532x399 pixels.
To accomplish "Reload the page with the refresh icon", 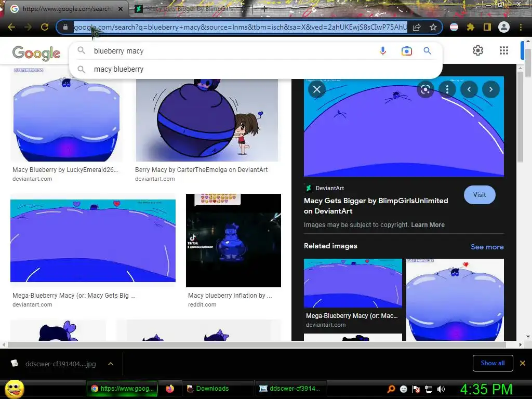I will (x=45, y=27).
